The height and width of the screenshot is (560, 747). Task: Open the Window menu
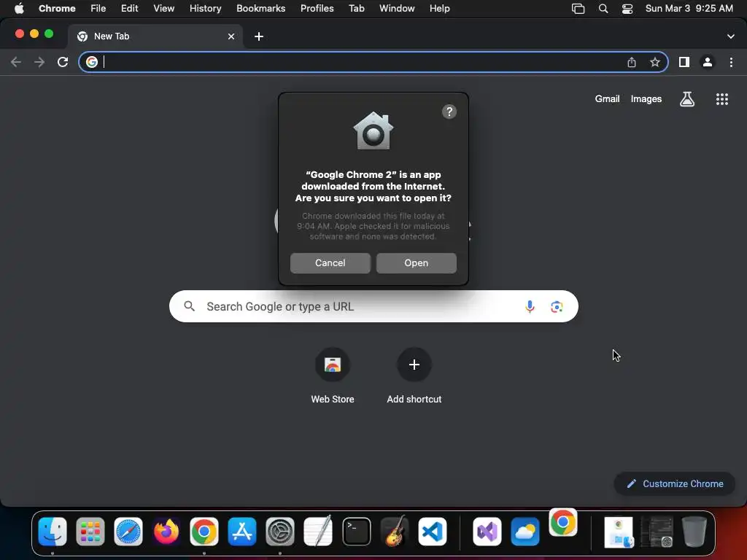pyautogui.click(x=397, y=9)
